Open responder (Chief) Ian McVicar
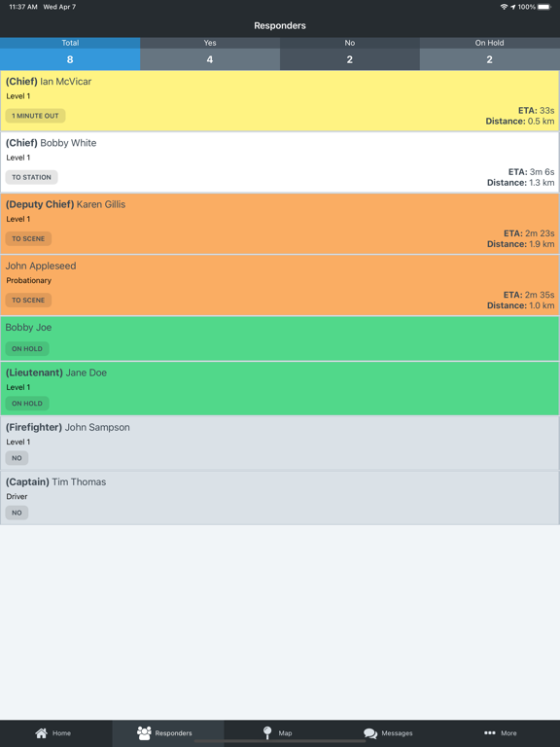 tap(280, 101)
